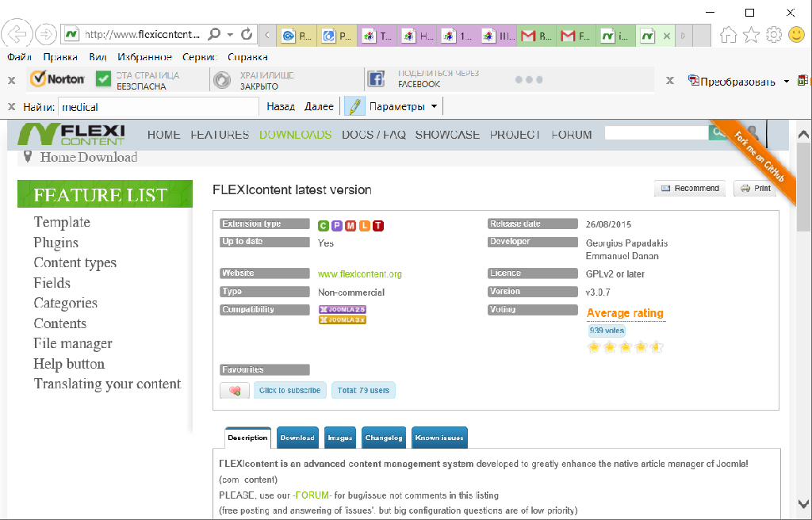Screen dimensions: 812x520
Task: Open the Вид menu
Action: 98,57
